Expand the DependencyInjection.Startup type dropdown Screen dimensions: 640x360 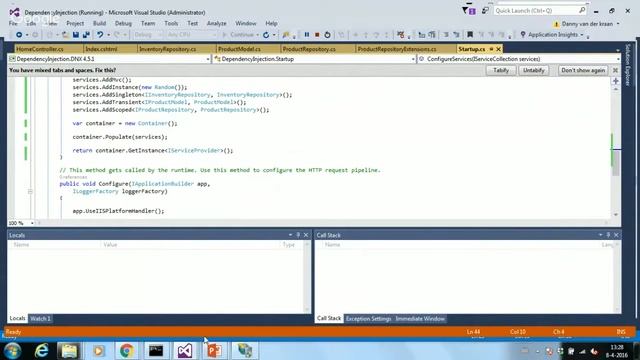413,59
